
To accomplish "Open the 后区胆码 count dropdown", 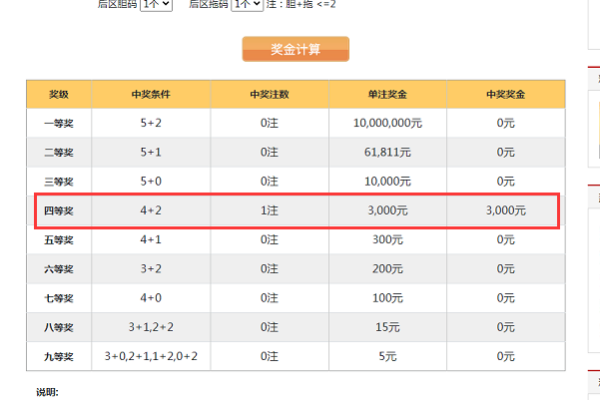I will 156,5.
